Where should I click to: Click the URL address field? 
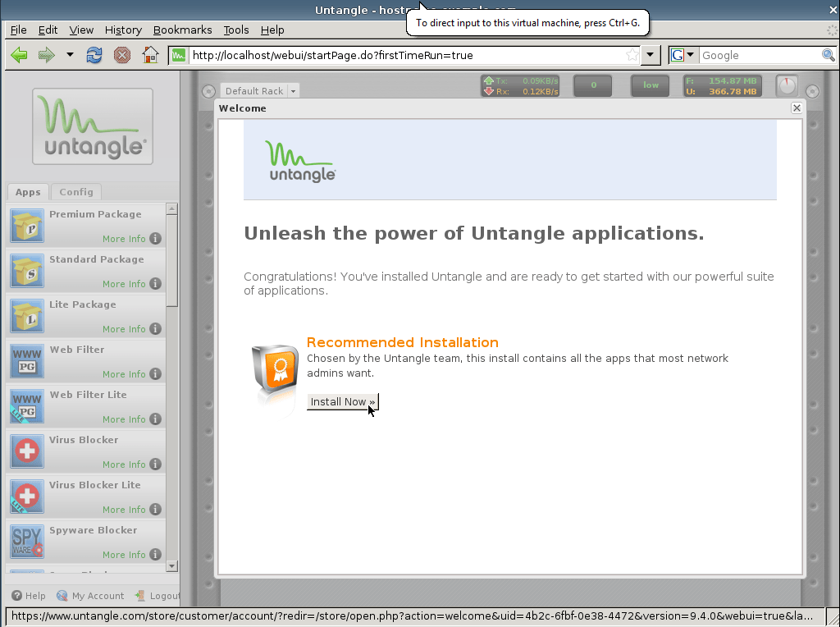point(407,55)
